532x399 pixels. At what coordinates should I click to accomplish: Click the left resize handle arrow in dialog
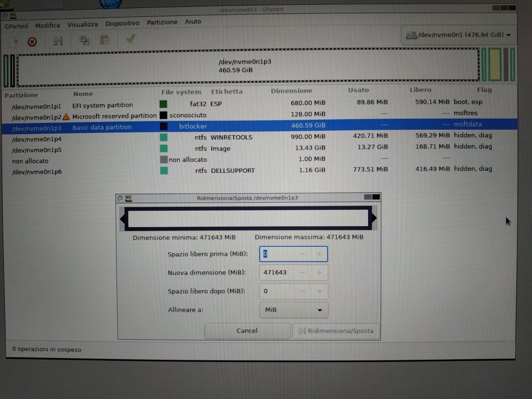(122, 219)
